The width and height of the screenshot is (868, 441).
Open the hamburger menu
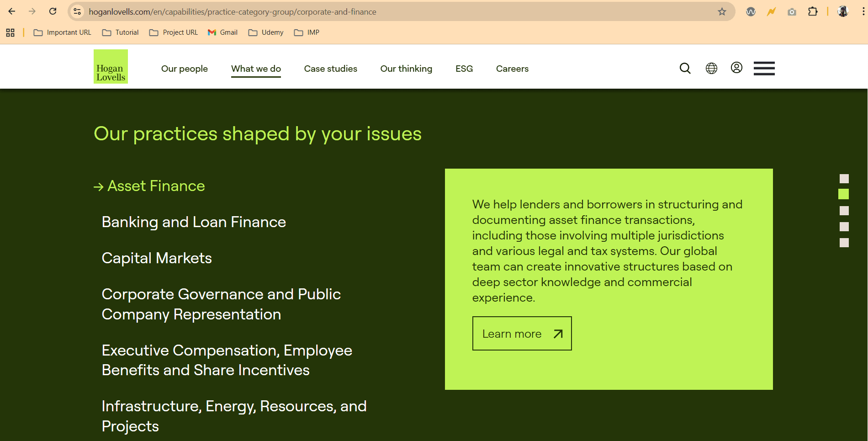coord(764,69)
